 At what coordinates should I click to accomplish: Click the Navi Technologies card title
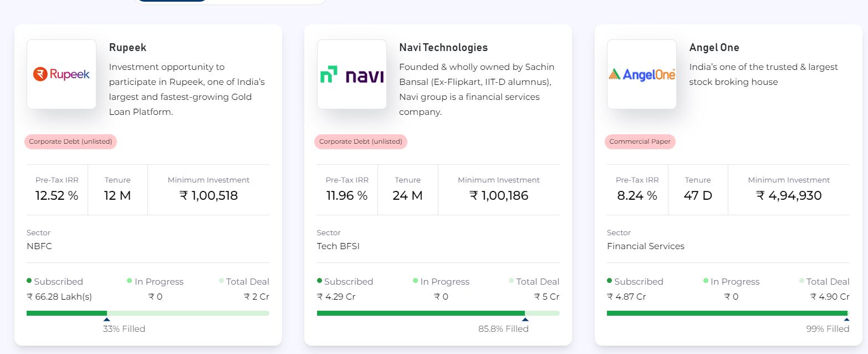(443, 48)
